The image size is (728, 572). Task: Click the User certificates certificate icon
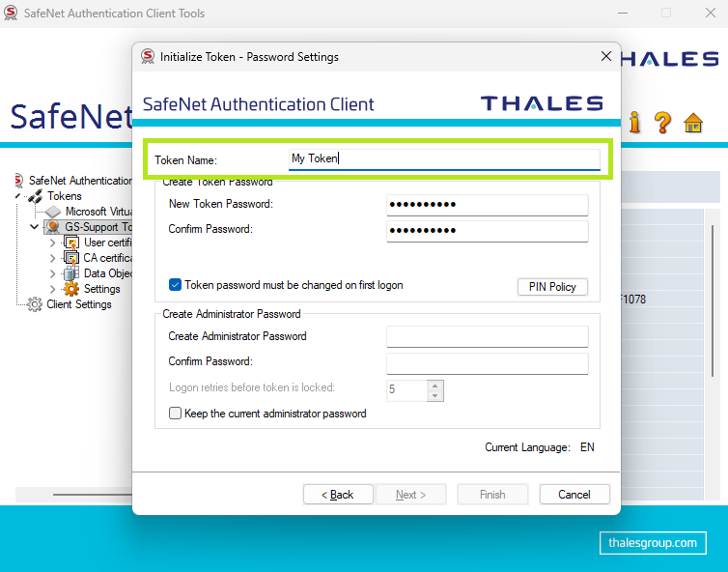click(71, 243)
